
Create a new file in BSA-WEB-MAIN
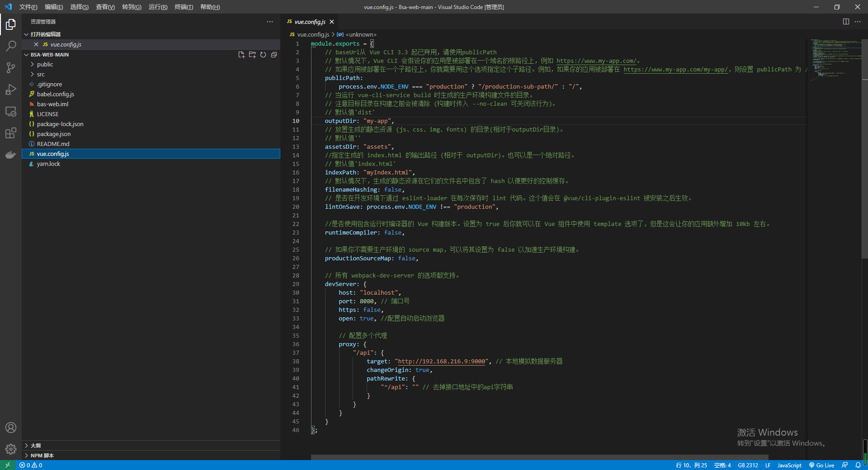241,55
